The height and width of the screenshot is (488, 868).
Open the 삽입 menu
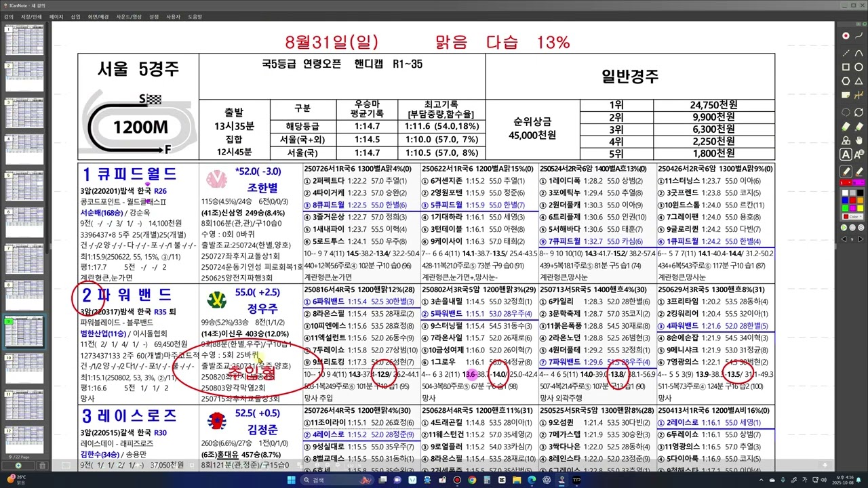(75, 16)
